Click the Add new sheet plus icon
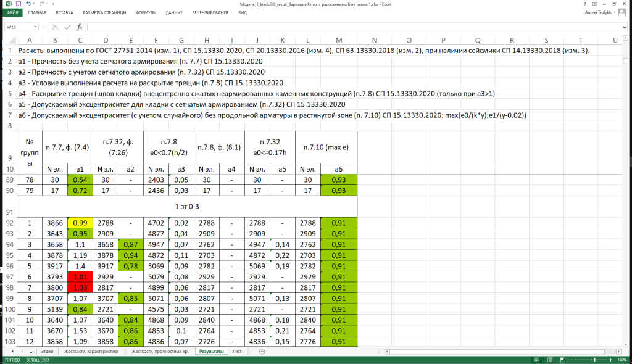The image size is (632, 364). 262,351
